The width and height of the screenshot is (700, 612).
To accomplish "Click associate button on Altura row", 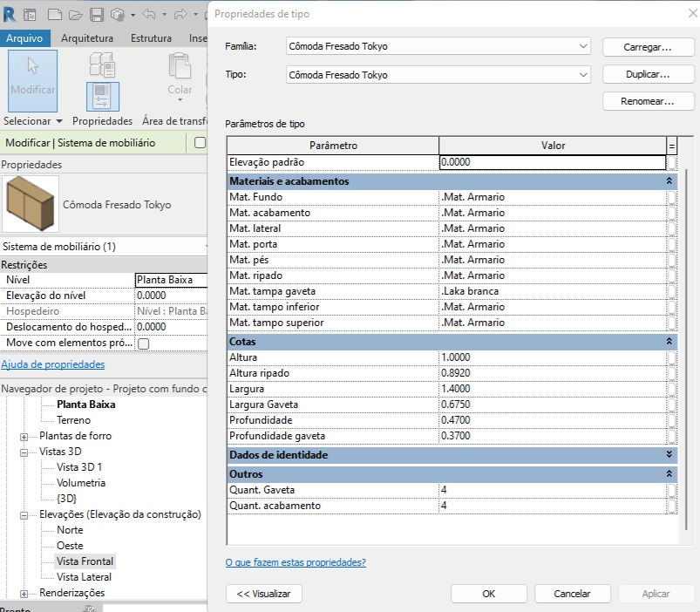I will click(671, 357).
